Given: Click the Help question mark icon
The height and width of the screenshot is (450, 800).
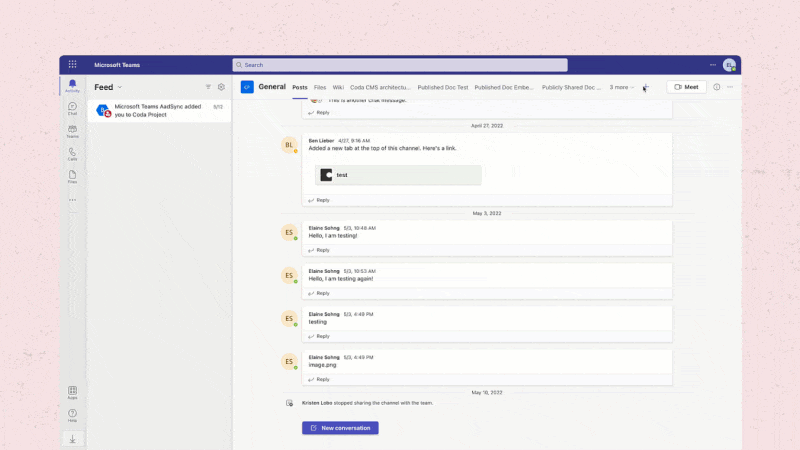Looking at the screenshot, I should (x=72, y=414).
